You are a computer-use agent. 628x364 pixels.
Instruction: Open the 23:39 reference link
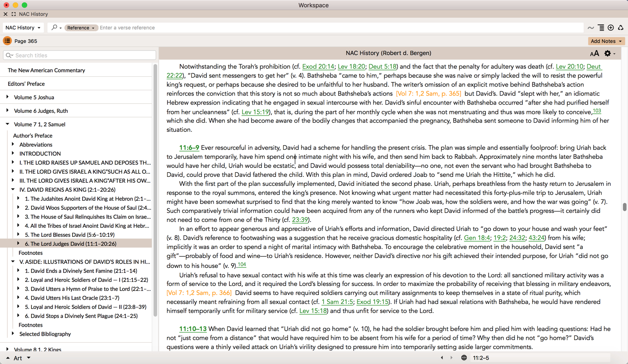[x=300, y=220]
